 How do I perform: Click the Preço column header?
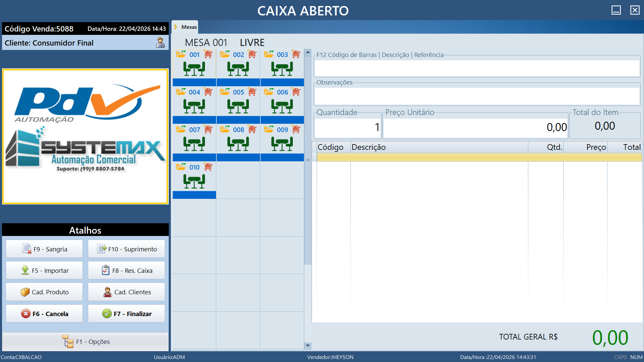(x=585, y=147)
